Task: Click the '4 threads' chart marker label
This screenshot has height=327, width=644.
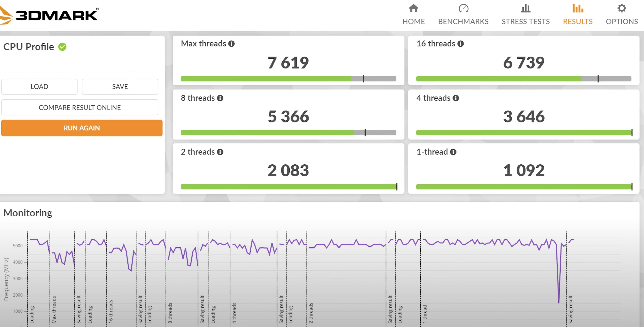Action: click(x=234, y=313)
